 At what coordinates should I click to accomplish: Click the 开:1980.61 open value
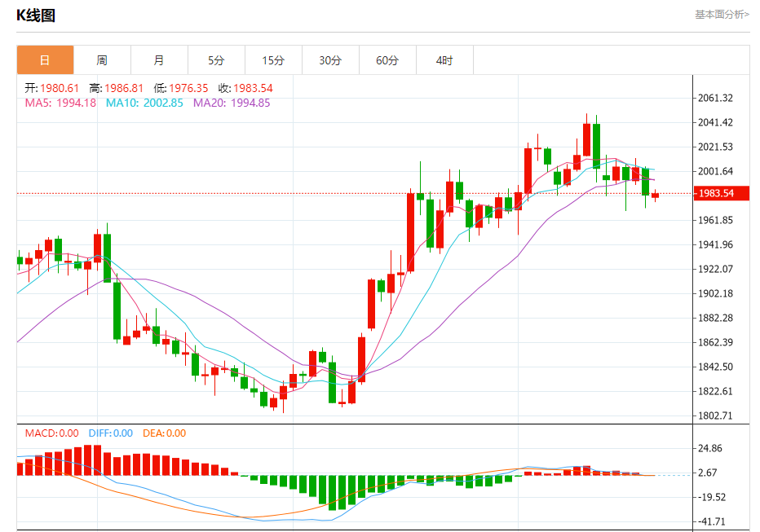pos(52,88)
